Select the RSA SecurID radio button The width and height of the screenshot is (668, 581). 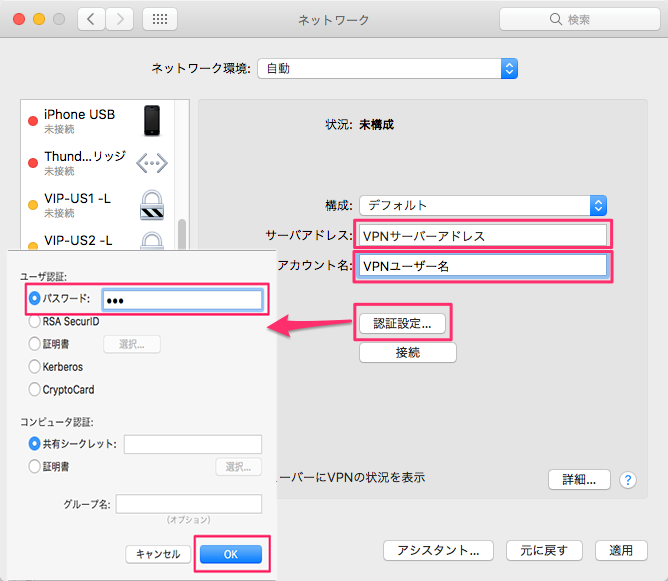coord(35,321)
